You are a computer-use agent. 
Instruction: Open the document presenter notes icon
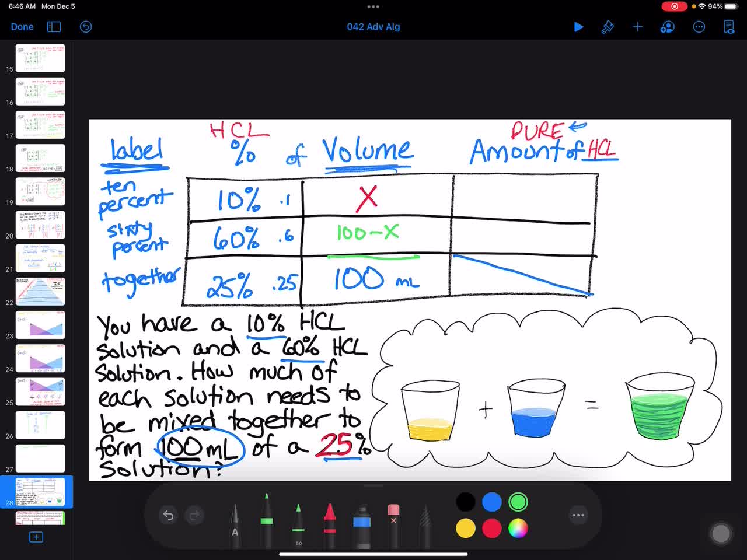coord(729,27)
